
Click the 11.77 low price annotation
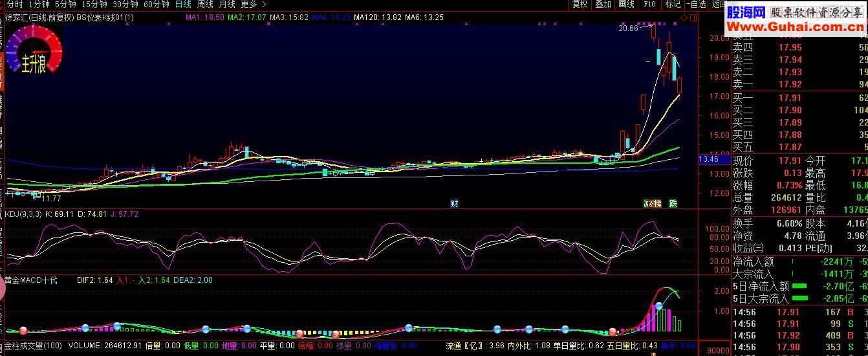tap(52, 198)
